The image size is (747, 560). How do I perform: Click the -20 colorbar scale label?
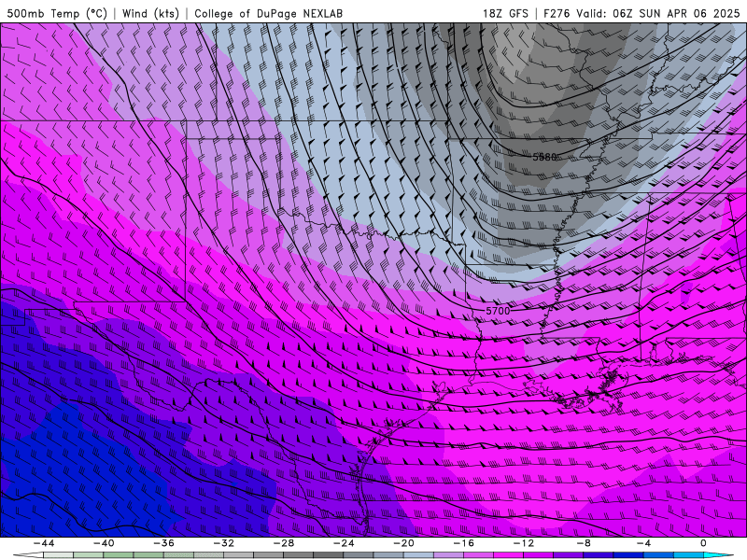click(403, 543)
